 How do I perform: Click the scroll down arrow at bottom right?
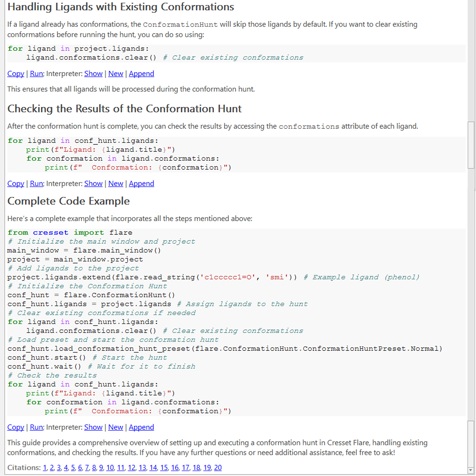pos(471,470)
